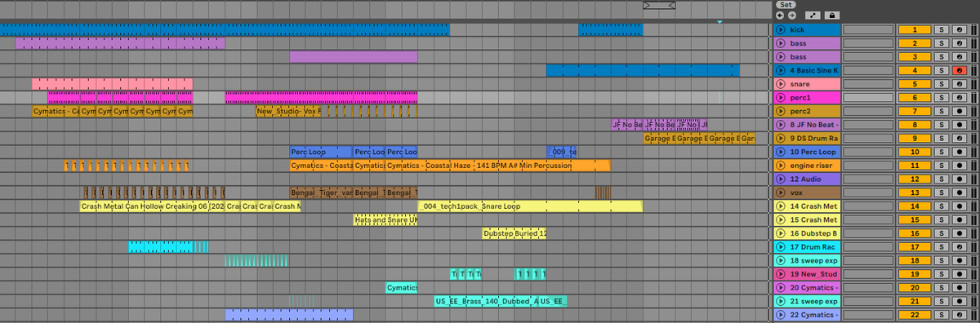Unfold the 4 Basic Sine K track
This screenshot has height=323, width=980.
(781, 70)
